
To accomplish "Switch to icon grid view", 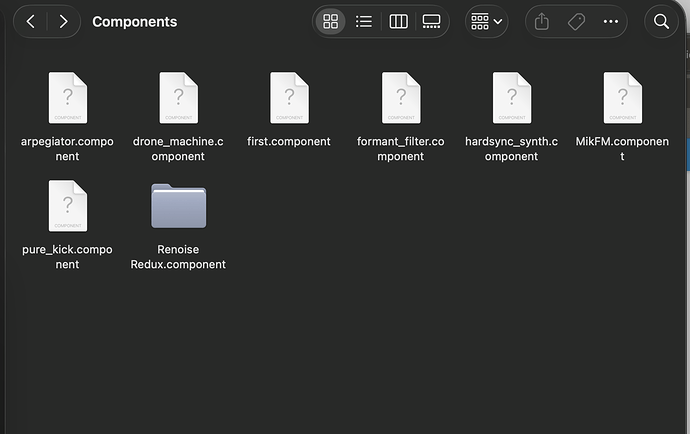I will click(x=331, y=21).
